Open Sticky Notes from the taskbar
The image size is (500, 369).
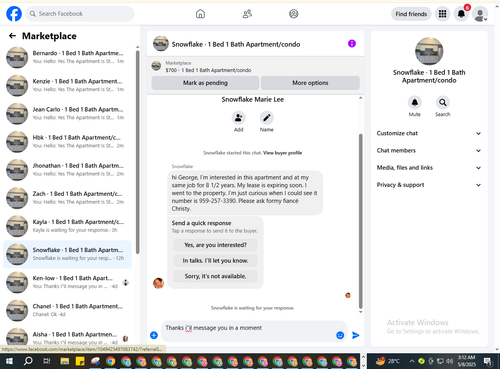(80, 361)
